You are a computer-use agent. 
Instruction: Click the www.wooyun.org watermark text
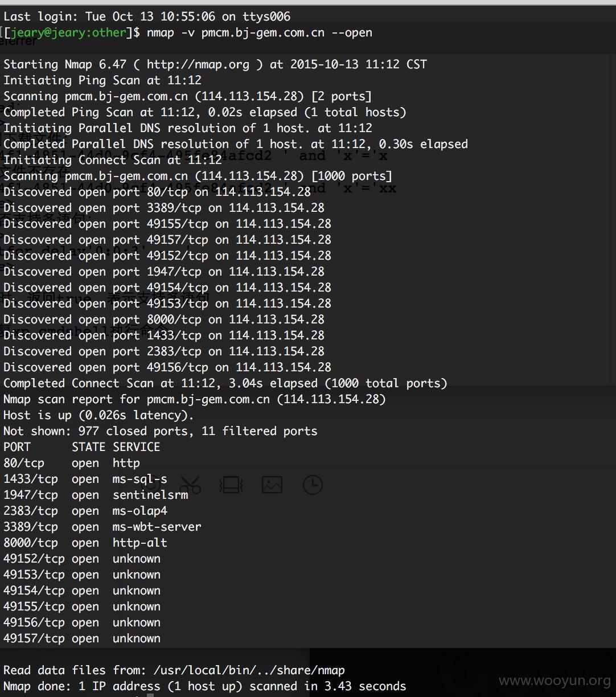click(x=554, y=680)
